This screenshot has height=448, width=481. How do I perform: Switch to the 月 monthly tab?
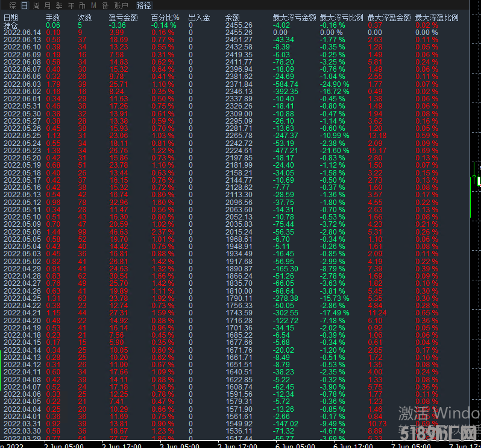pos(48,5)
